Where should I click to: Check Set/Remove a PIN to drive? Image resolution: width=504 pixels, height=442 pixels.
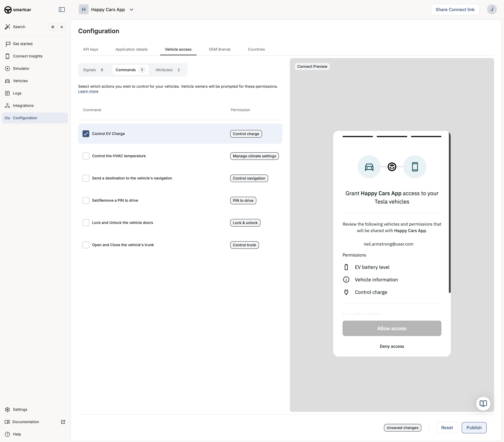click(86, 200)
